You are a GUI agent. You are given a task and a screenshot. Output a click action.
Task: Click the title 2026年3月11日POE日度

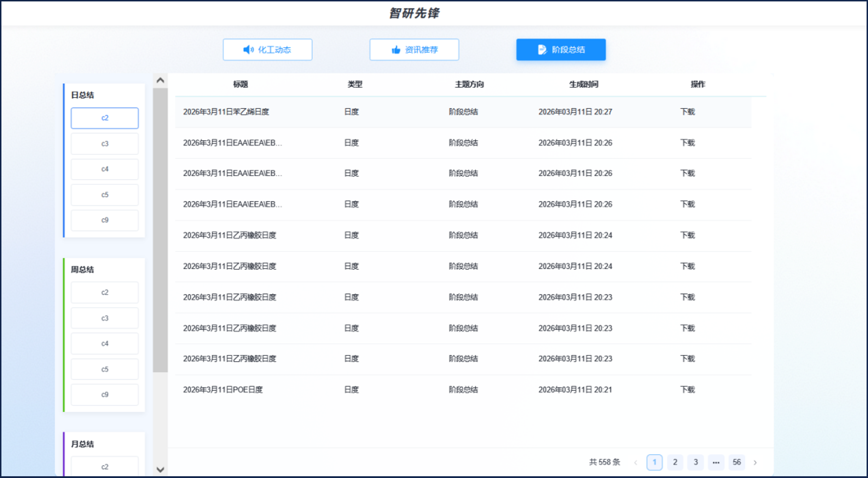click(223, 390)
